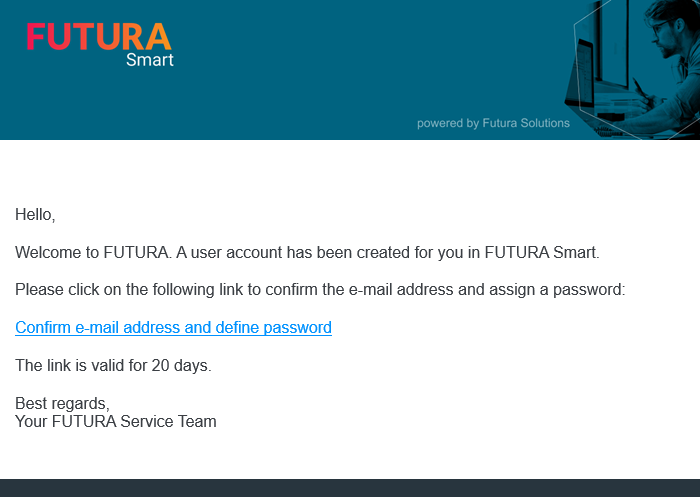Image resolution: width=700 pixels, height=497 pixels.
Task: Click the "The link is valid for 20 days" line
Action: 113,365
